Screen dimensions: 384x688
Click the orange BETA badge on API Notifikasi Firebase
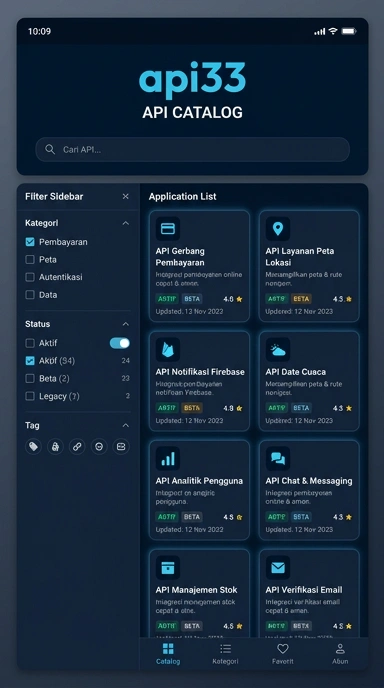coord(192,408)
